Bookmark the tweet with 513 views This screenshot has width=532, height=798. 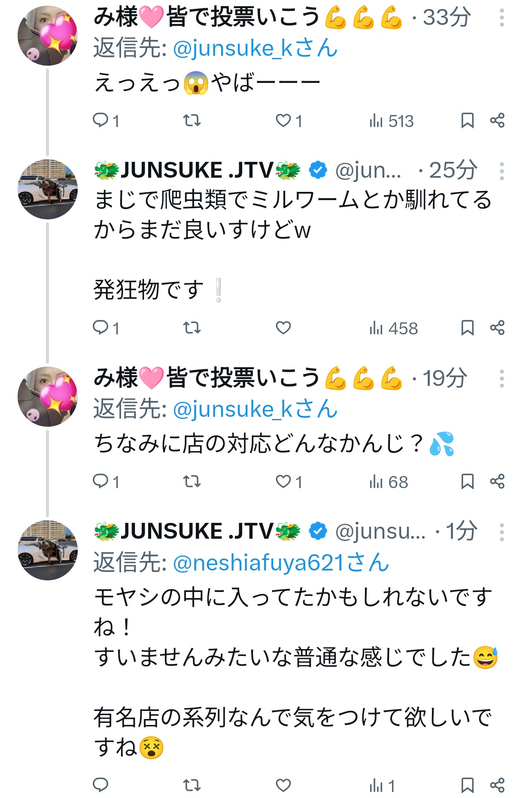467,121
